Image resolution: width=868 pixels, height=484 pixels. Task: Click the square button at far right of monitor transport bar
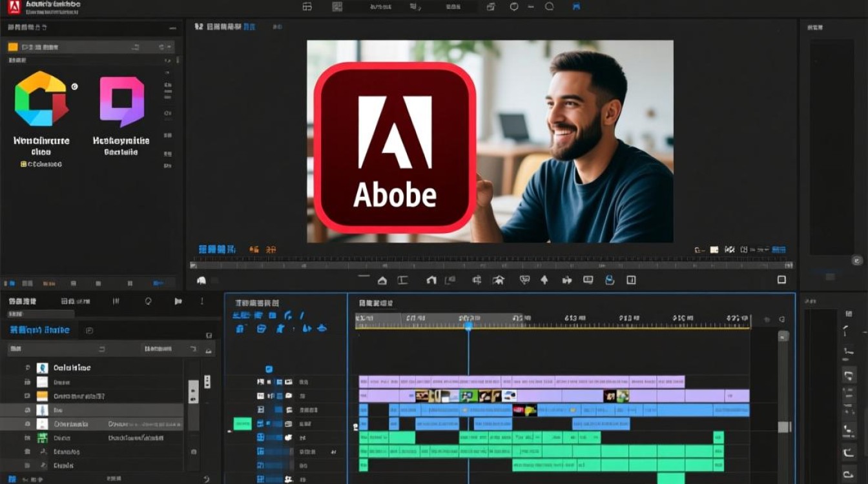point(781,280)
